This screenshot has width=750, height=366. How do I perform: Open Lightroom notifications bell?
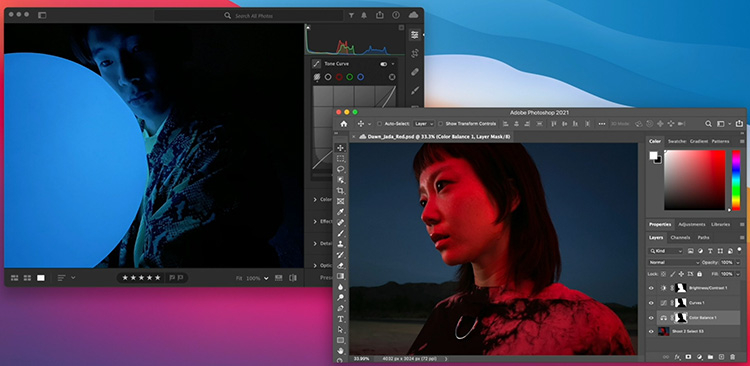click(x=364, y=15)
